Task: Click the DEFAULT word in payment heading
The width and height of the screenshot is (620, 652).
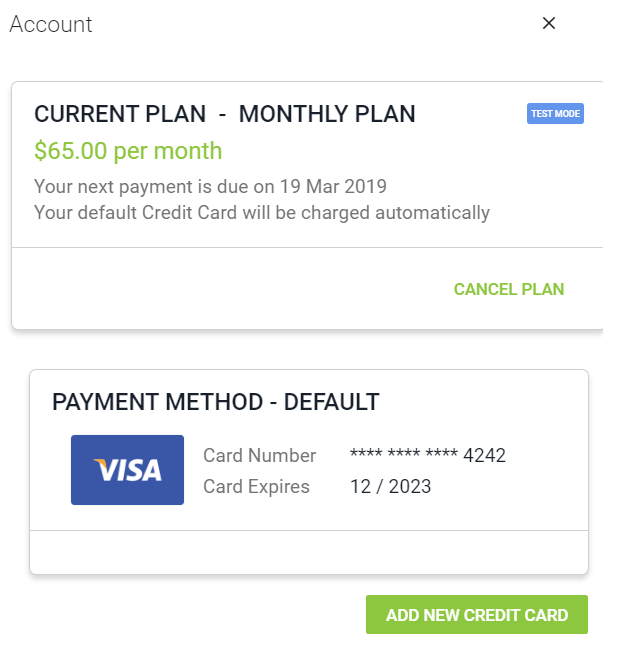Action: [331, 402]
